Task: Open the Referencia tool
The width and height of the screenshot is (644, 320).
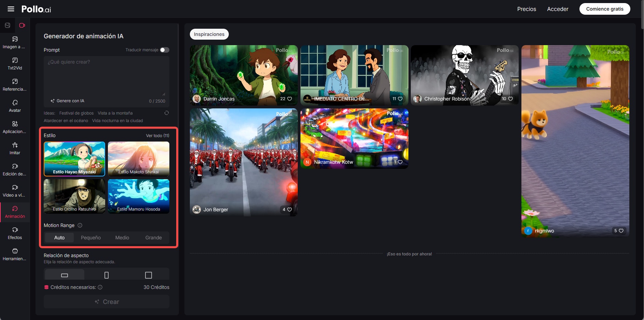Action: click(x=15, y=85)
